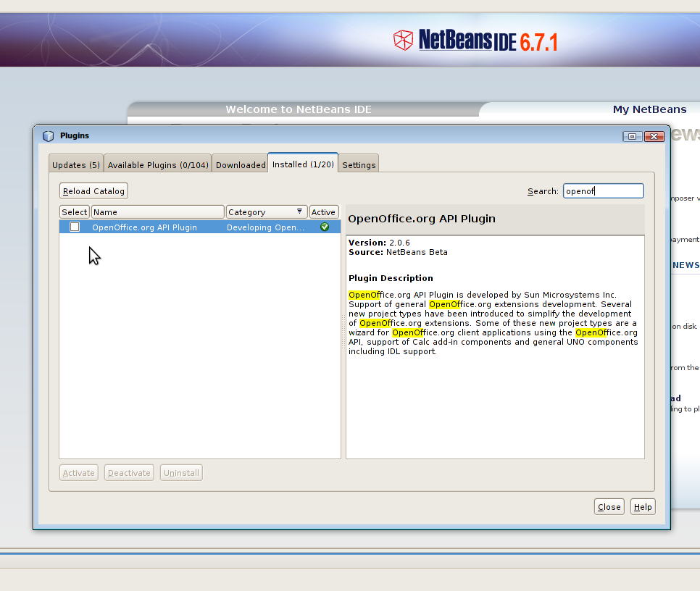Sort plugins by Category column header
The width and height of the screenshot is (700, 591).
click(267, 212)
